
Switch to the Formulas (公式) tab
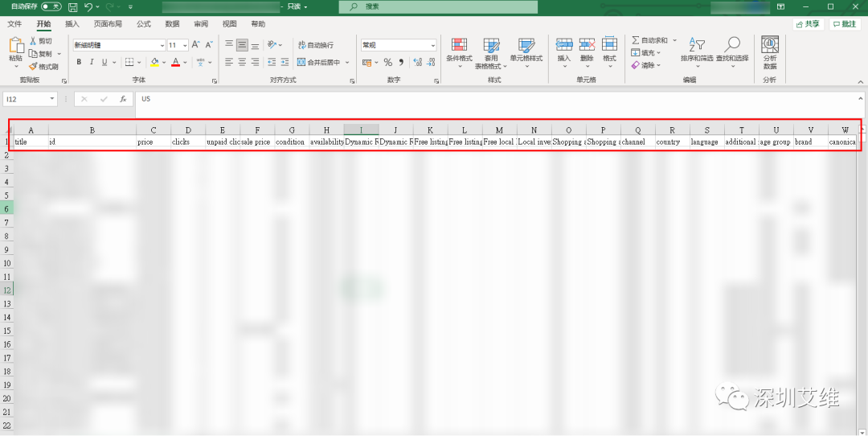[143, 24]
